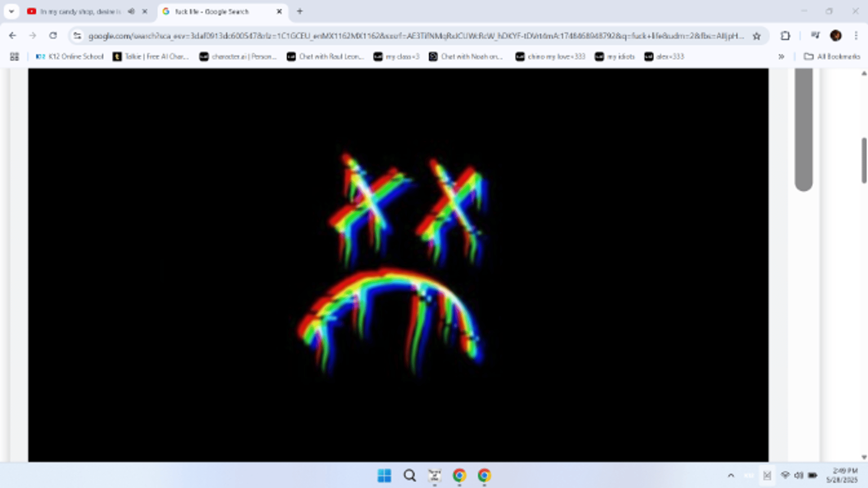Image resolution: width=868 pixels, height=488 pixels.
Task: Expand the tab search dropdown arrow
Action: pos(11,11)
